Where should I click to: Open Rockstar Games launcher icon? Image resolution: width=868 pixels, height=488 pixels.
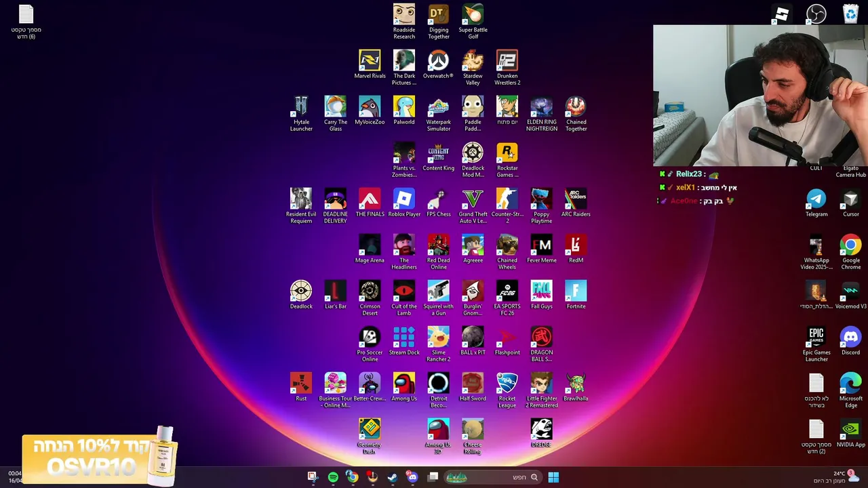point(507,159)
